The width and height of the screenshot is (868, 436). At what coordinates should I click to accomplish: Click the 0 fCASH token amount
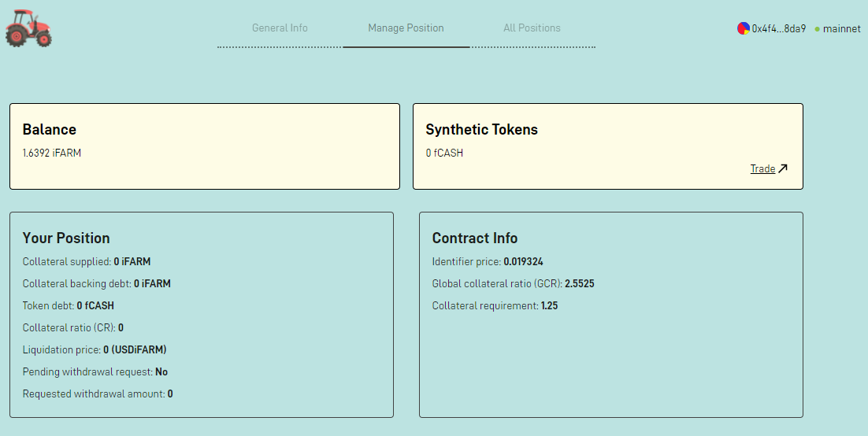coord(444,153)
